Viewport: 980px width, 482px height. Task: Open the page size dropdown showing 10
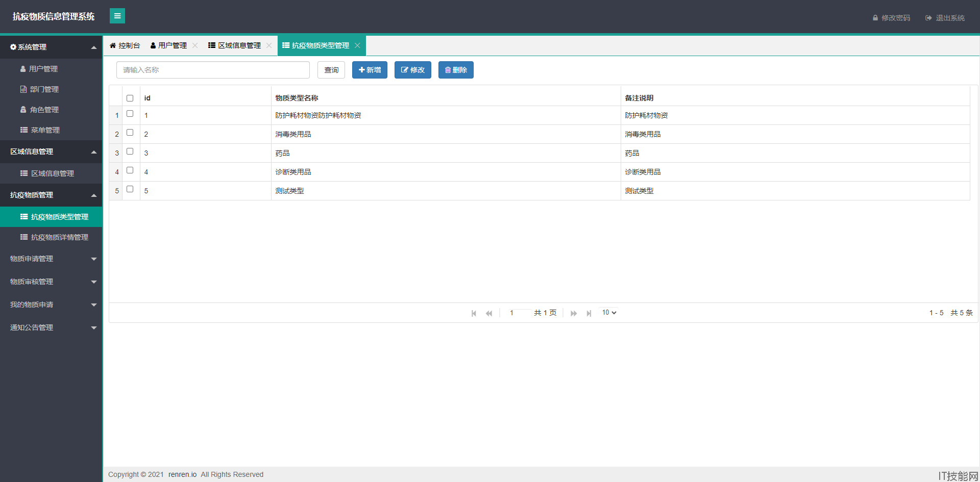pyautogui.click(x=609, y=313)
